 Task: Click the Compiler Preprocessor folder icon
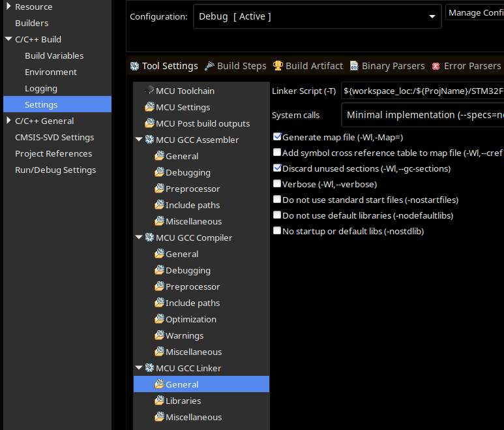click(160, 286)
